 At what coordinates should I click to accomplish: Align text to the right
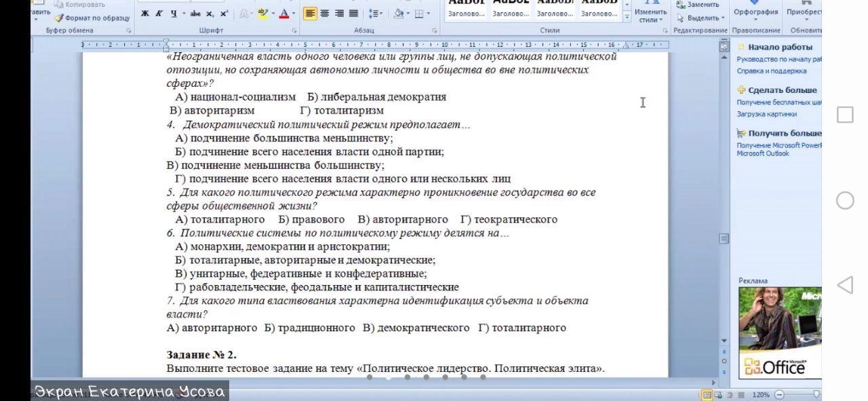click(x=339, y=14)
